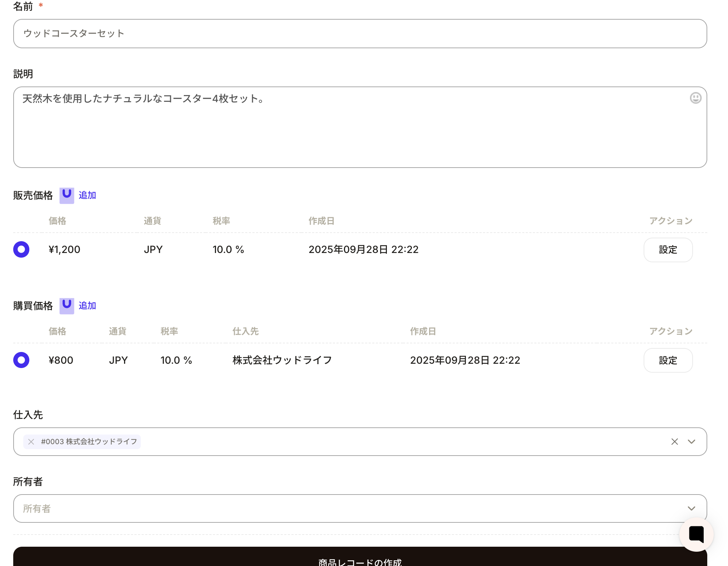Remove the #0003 株式会社ウッドライフ tag
This screenshot has width=728, height=566.
tap(31, 442)
